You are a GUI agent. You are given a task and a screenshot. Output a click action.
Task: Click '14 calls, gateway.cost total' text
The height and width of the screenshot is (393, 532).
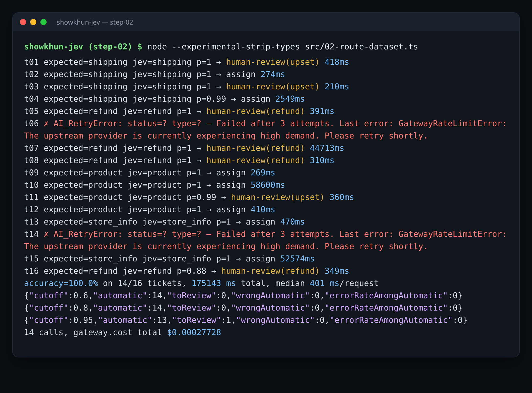[93, 332]
